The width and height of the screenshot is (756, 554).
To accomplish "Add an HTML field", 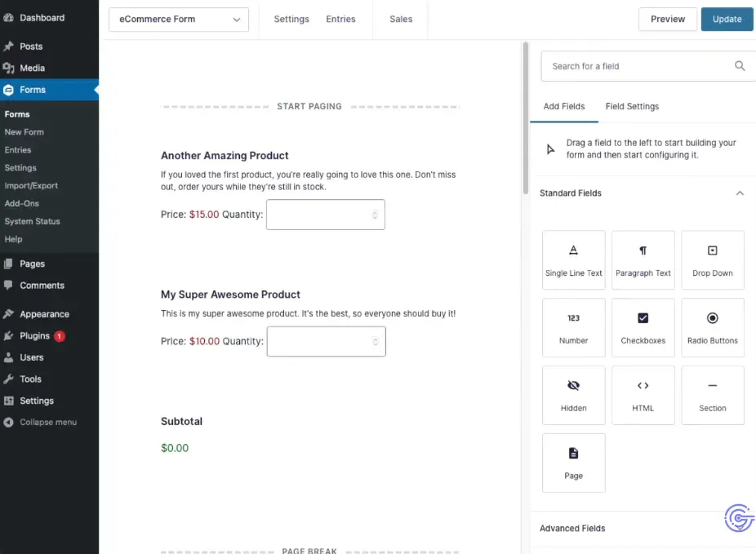I will pos(643,395).
